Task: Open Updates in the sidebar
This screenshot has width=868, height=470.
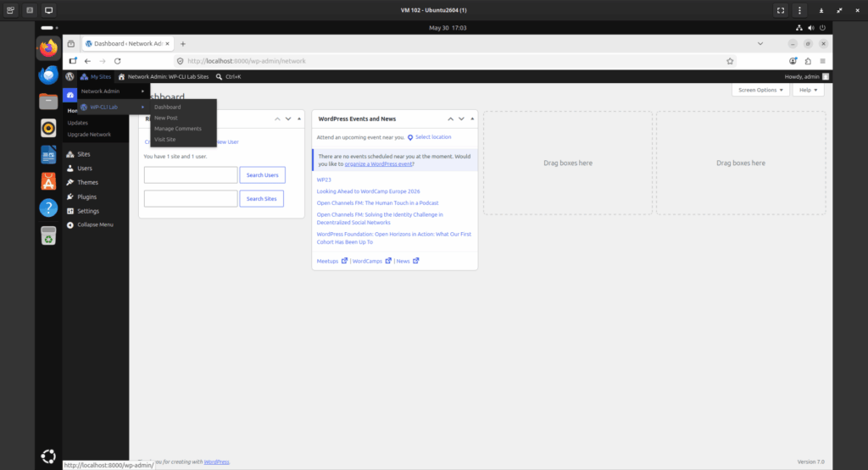Action: coord(77,123)
